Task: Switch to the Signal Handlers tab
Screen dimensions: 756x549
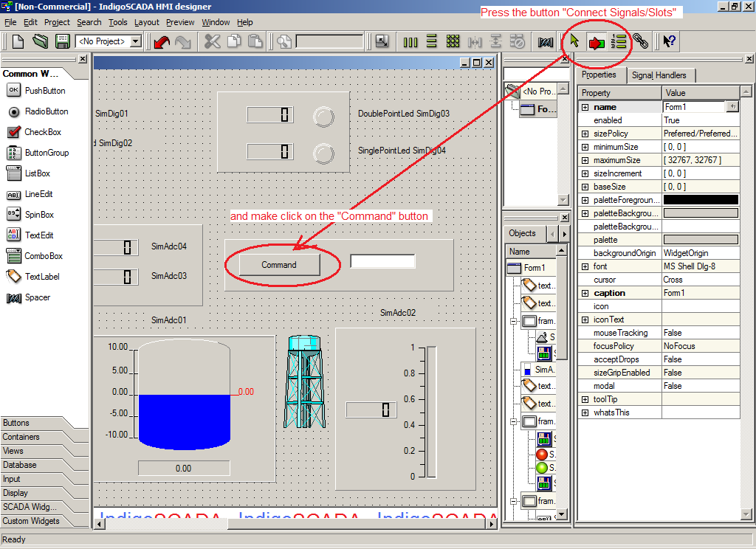Action: pyautogui.click(x=659, y=75)
